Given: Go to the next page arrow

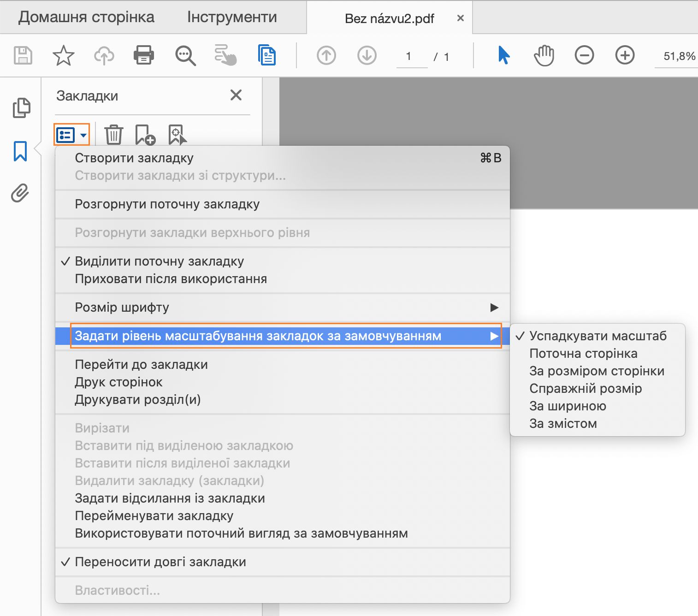Looking at the screenshot, I should point(367,56).
